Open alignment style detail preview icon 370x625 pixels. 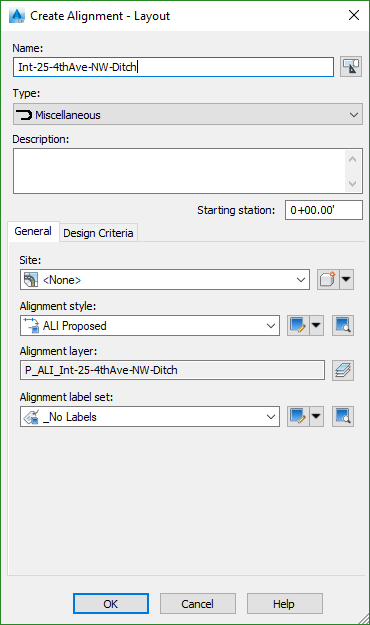point(343,326)
